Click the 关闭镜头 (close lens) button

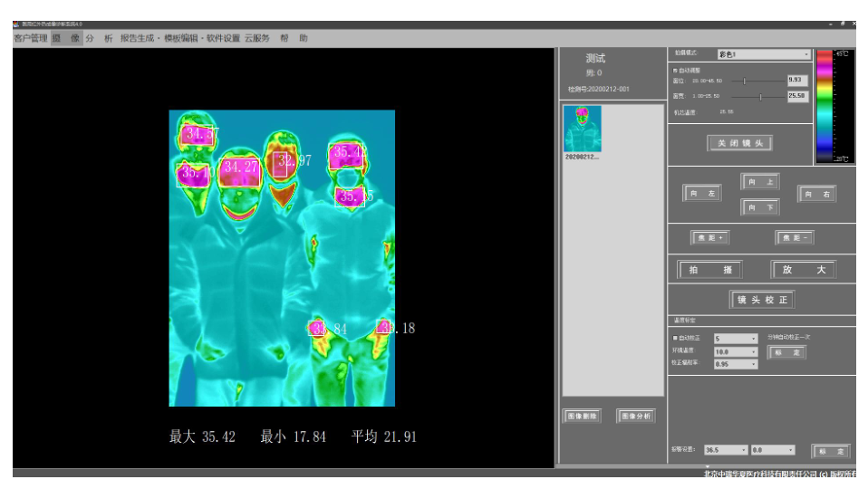point(739,143)
